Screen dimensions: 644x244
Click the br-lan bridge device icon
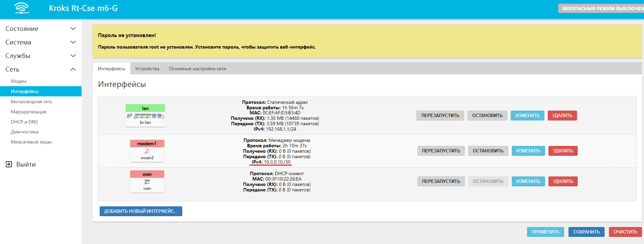pos(145,116)
